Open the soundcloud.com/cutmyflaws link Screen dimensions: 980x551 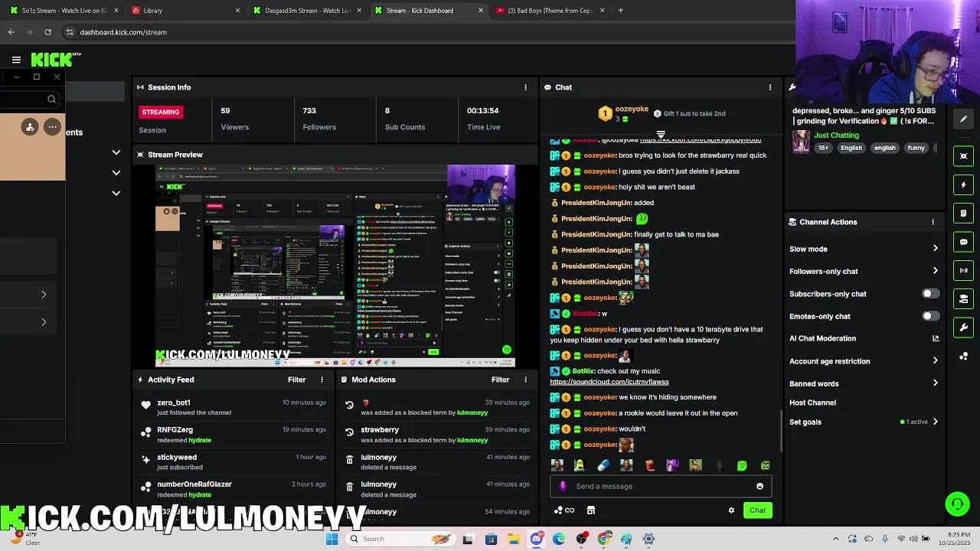pos(609,382)
